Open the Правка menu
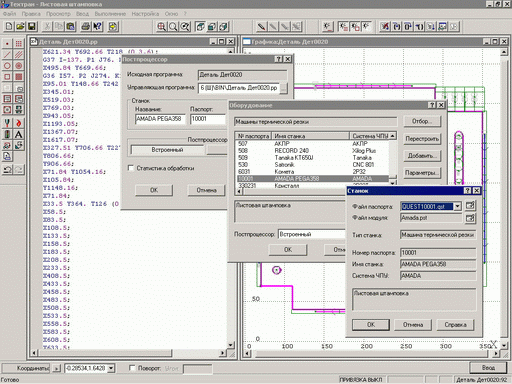Image resolution: width=512 pixels, height=384 pixels. (x=31, y=14)
